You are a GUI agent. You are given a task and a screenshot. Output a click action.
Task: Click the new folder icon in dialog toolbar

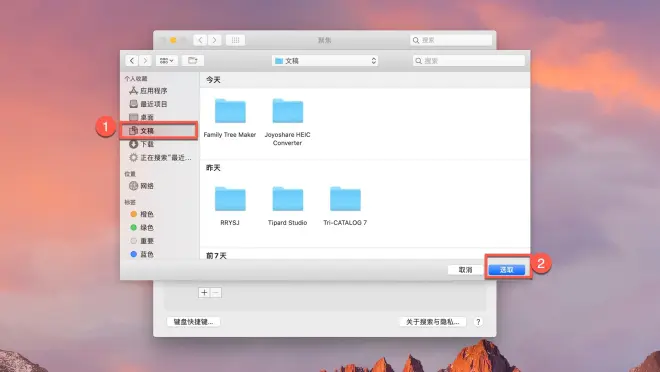193,61
